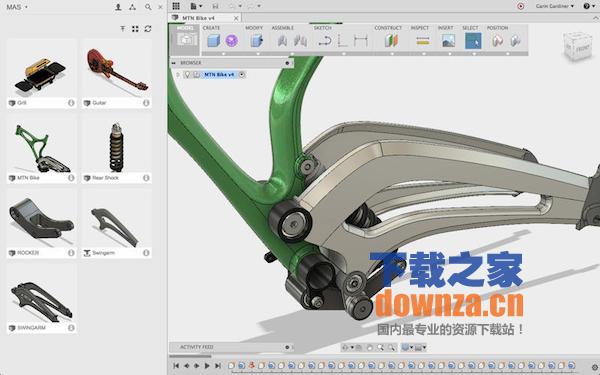Close the data panel
This screenshot has height=375, width=600.
pos(160,7)
